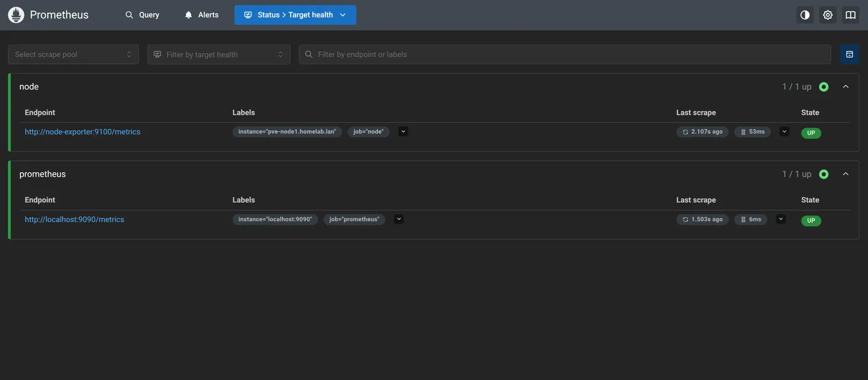868x380 pixels.
Task: Open the Filter by target health dropdown
Action: pos(219,55)
